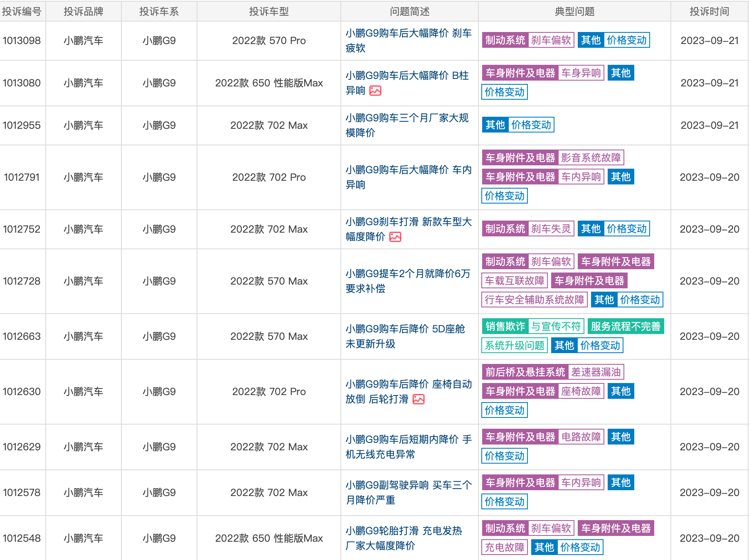Click complaint number 1013098 cell
This screenshot has height=560, width=749.
tap(22, 41)
